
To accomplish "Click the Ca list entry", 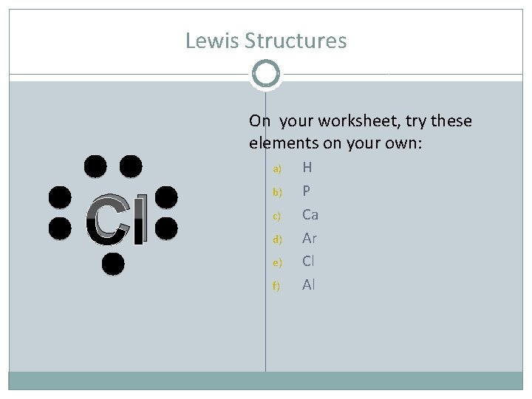I will 310,215.
